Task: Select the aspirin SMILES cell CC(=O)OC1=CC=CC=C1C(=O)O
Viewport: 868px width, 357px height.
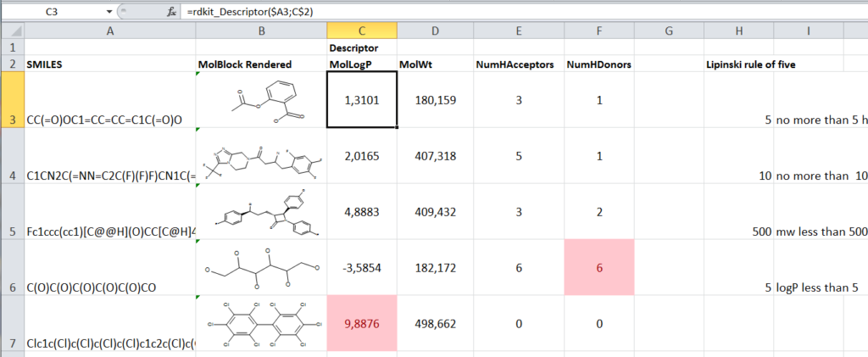Action: pyautogui.click(x=109, y=99)
